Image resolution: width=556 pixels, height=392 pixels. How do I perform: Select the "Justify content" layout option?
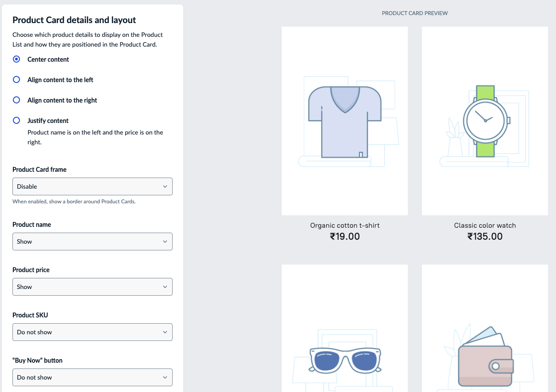pos(16,120)
